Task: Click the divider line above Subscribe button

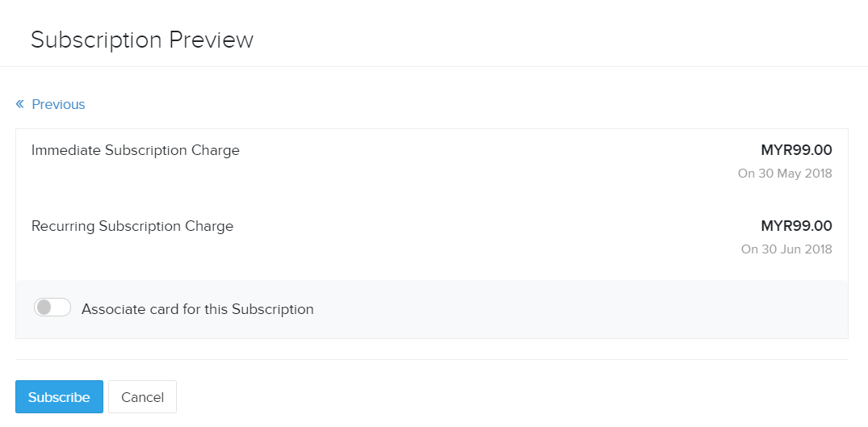Action: tap(431, 359)
